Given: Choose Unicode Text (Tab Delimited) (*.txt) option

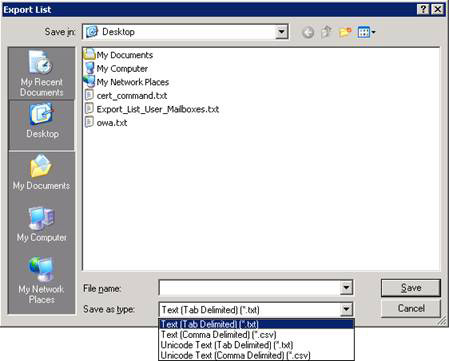Looking at the screenshot, I should (256, 345).
